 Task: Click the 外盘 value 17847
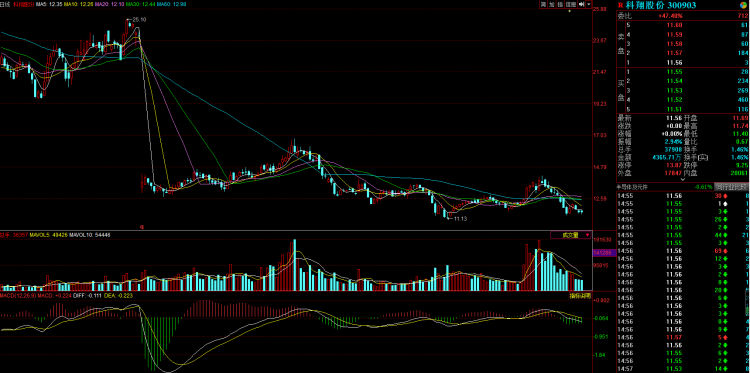point(673,172)
